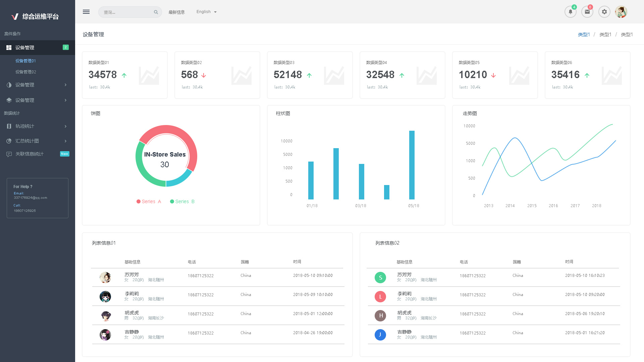Viewport: 644px width, 362px height.
Task: Click the chart icon on 数据类型01 card
Action: pos(149,75)
